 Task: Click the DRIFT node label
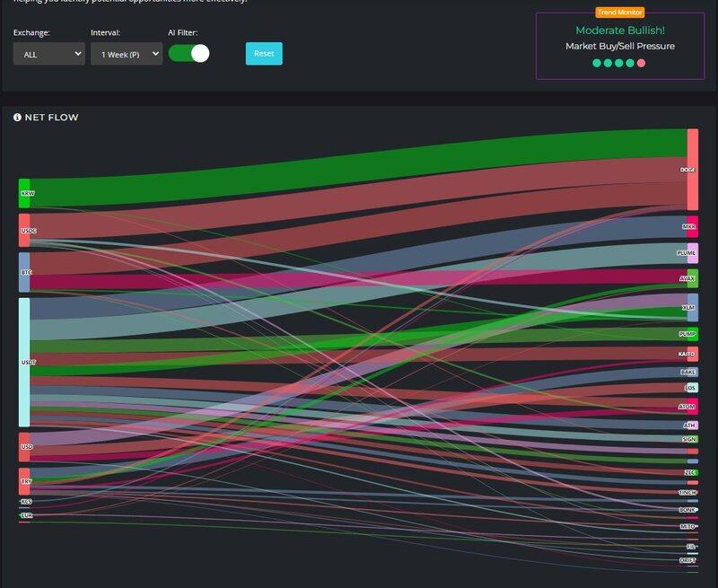click(x=687, y=560)
